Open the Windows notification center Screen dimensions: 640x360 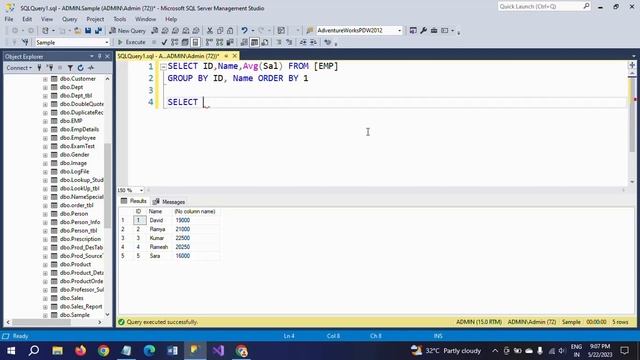(x=624, y=351)
